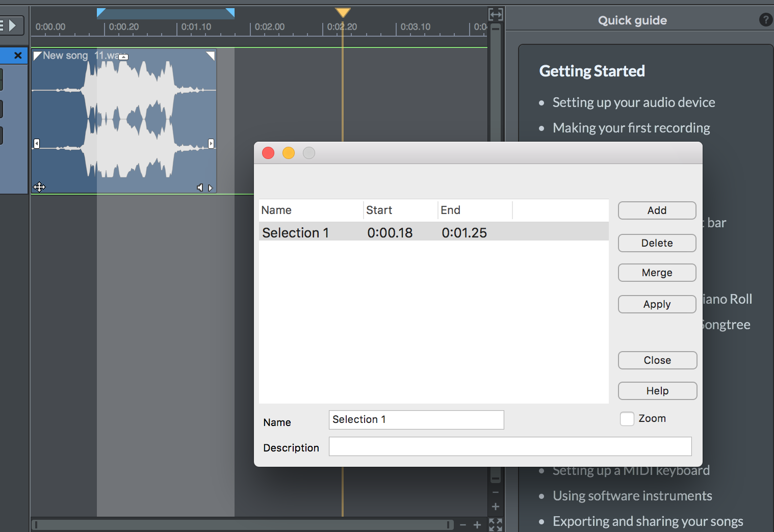The image size is (774, 532).
Task: Open Quick guide help question mark icon
Action: pyautogui.click(x=765, y=20)
